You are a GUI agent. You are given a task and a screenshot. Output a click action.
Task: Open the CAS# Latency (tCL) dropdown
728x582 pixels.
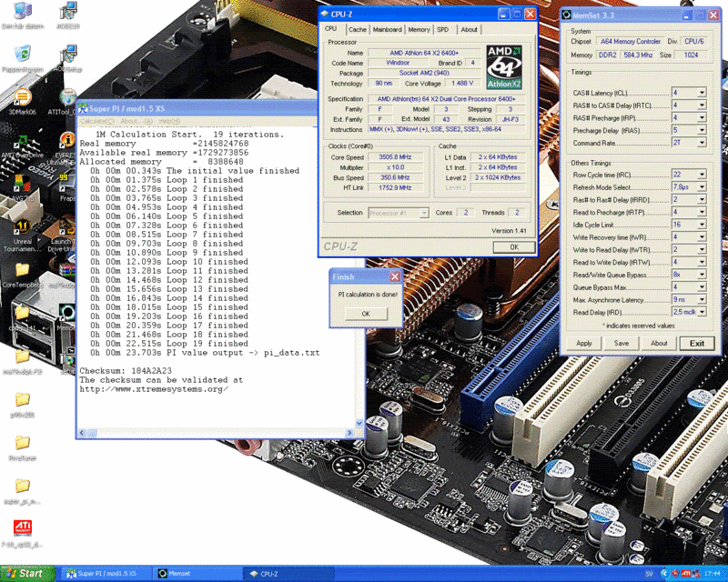[x=702, y=93]
